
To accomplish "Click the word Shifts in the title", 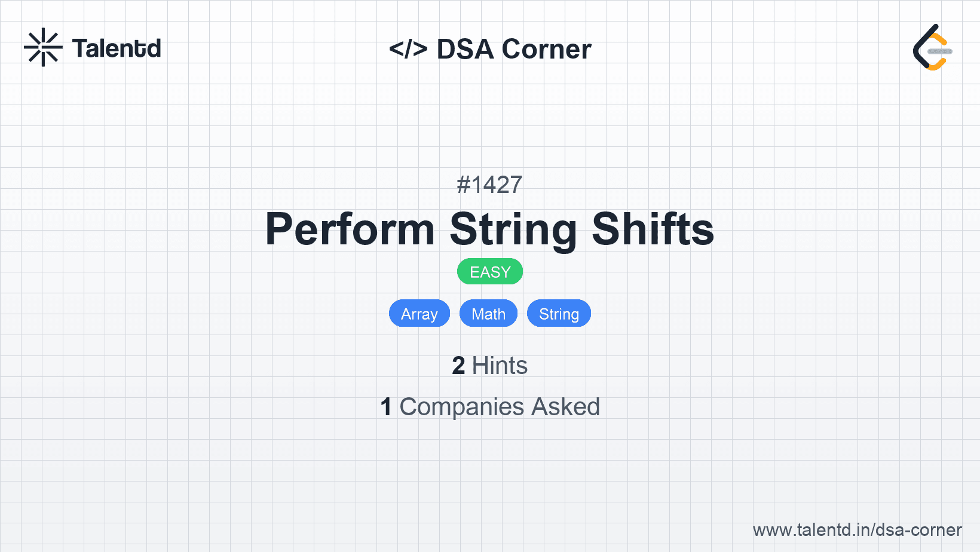I will coord(653,229).
